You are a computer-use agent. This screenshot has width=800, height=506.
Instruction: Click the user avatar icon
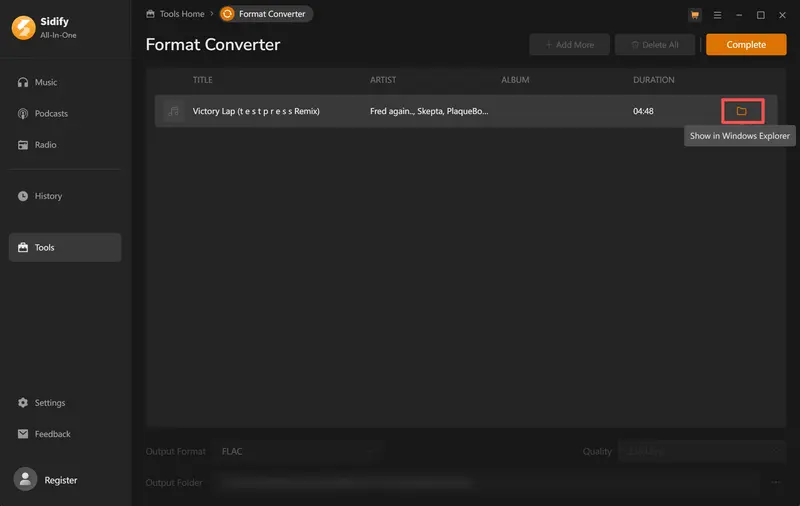click(25, 479)
